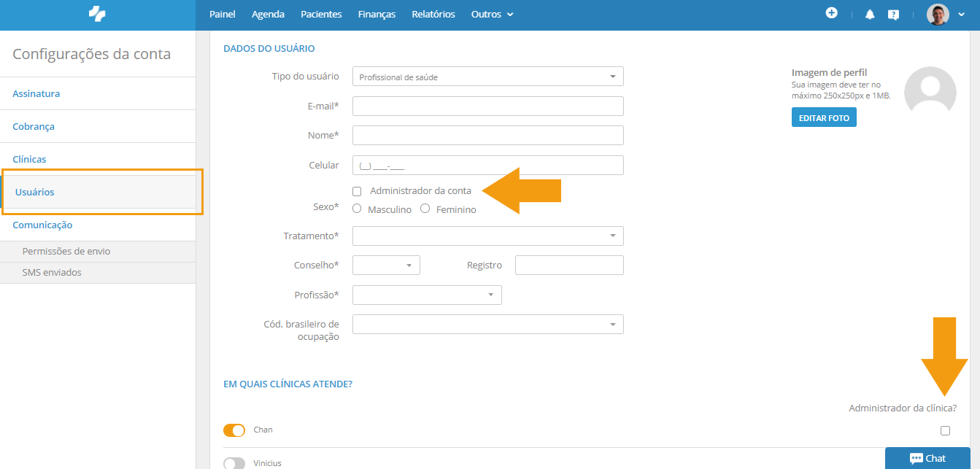
Task: Open Permissões de envio submenu item
Action: (98, 251)
